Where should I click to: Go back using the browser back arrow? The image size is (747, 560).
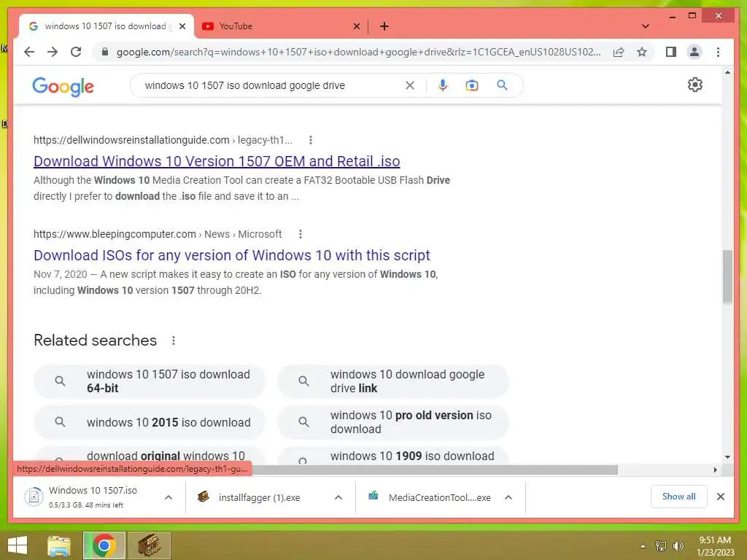pyautogui.click(x=29, y=52)
